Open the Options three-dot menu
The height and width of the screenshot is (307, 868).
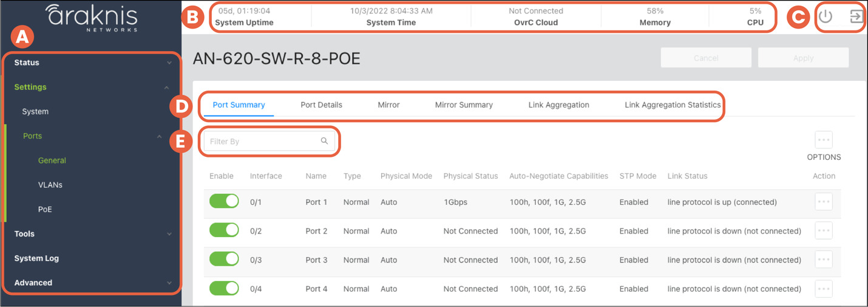coord(824,140)
